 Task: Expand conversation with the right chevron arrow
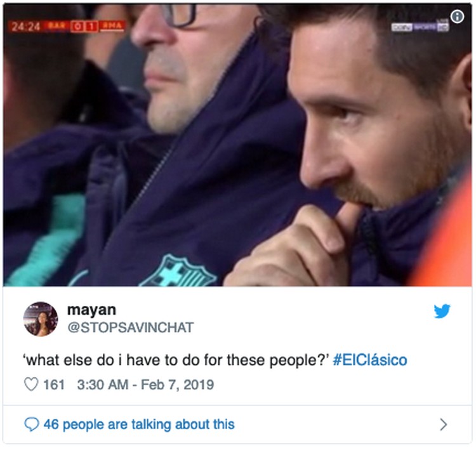[444, 424]
